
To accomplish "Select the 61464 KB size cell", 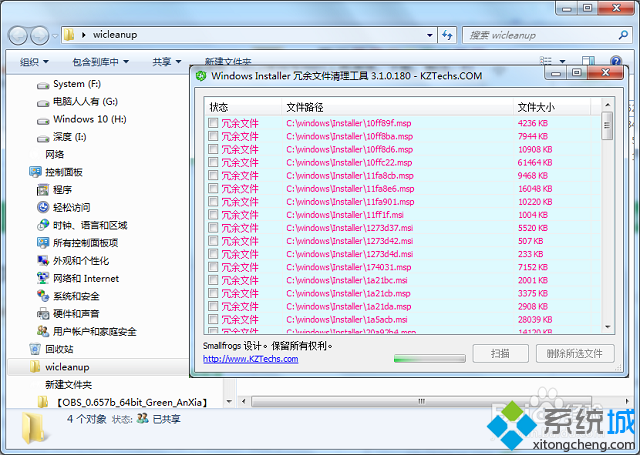I will (x=535, y=162).
